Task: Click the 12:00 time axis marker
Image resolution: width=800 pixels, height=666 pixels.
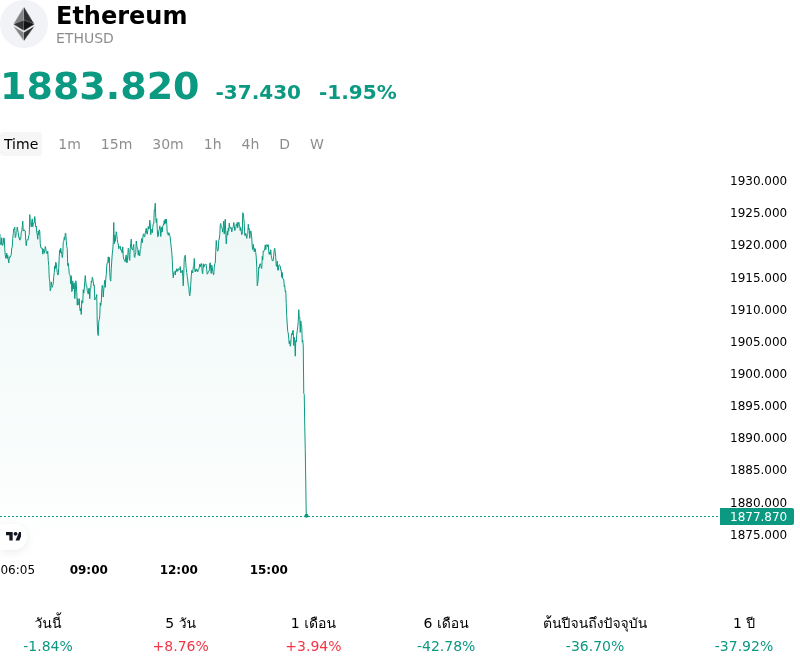Action: pos(179,570)
